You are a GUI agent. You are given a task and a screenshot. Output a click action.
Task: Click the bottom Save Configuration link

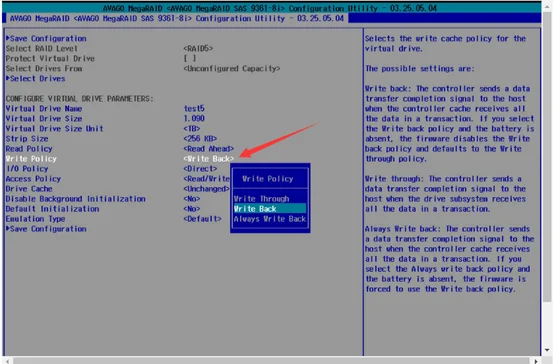(x=46, y=229)
